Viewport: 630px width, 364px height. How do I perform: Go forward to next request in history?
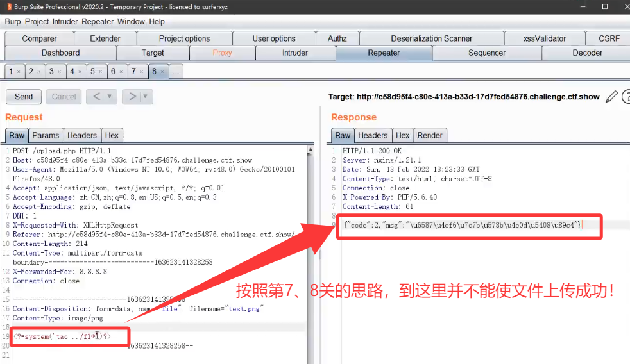pos(132,97)
